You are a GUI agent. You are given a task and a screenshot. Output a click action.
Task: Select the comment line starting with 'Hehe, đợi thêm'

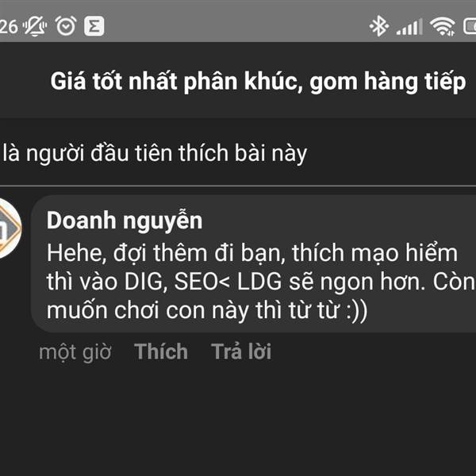coord(252,254)
